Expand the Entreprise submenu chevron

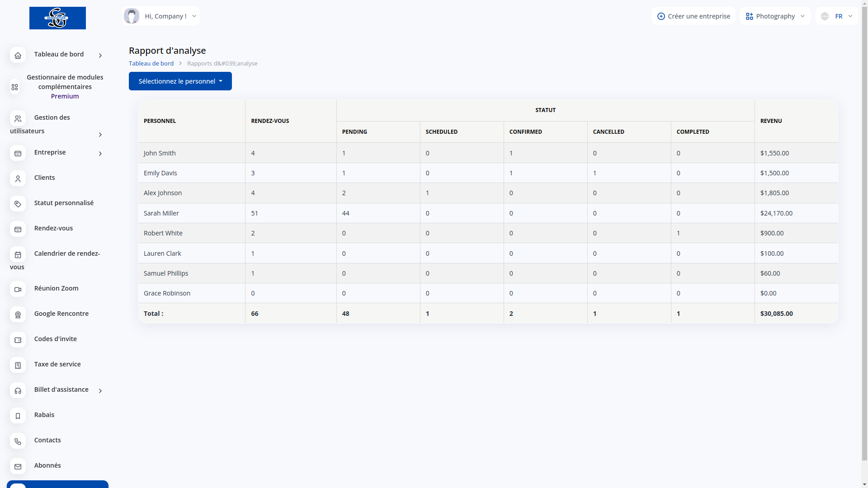tap(100, 154)
